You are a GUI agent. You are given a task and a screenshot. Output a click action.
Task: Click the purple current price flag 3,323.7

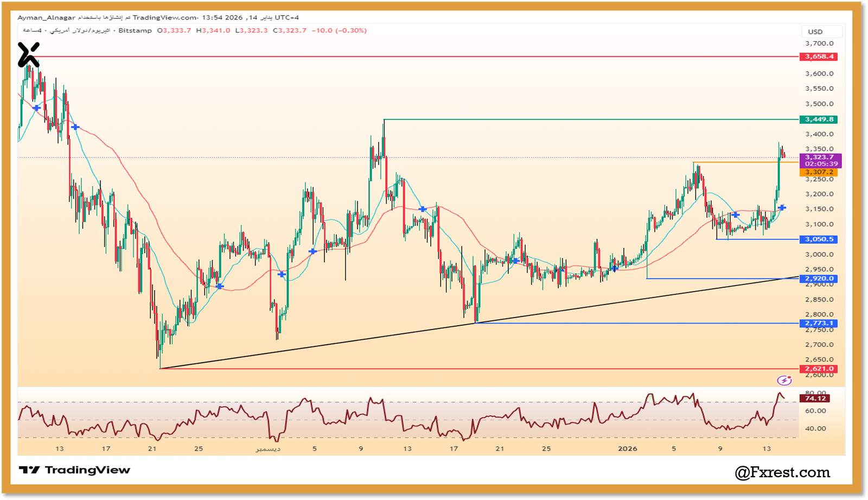pyautogui.click(x=819, y=156)
